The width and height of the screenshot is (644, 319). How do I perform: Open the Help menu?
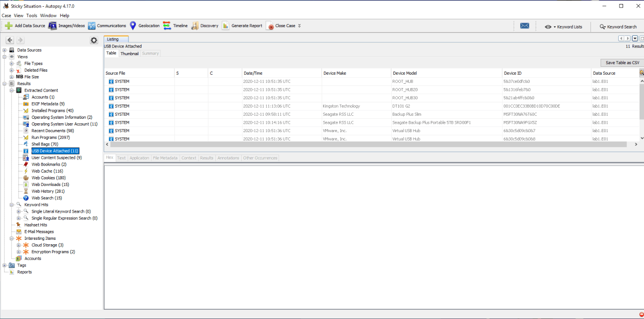click(65, 16)
